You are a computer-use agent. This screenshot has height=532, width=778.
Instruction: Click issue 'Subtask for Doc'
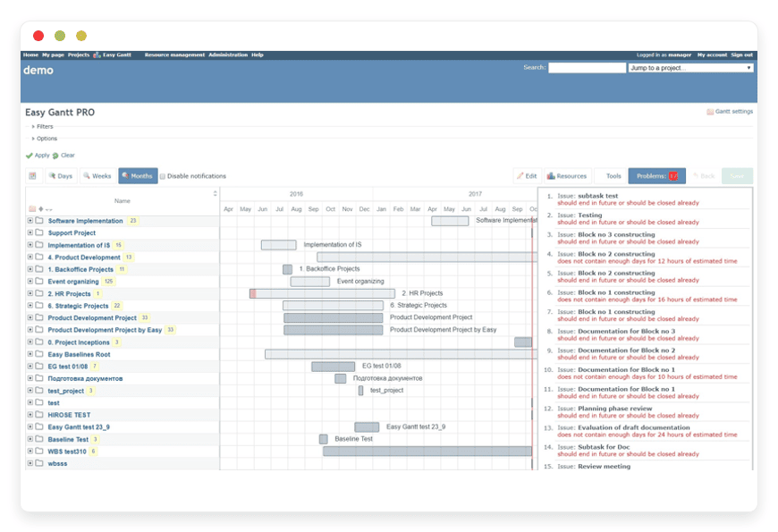[604, 447]
